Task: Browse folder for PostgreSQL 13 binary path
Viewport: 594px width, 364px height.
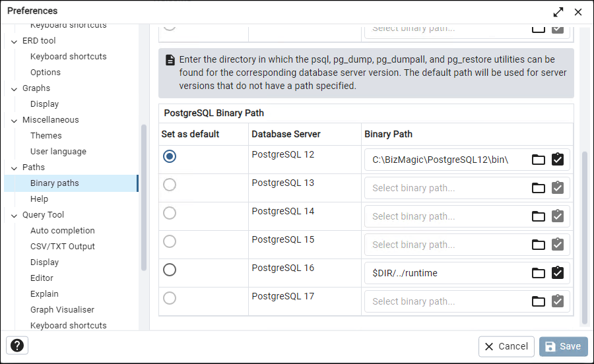Action: [x=539, y=188]
